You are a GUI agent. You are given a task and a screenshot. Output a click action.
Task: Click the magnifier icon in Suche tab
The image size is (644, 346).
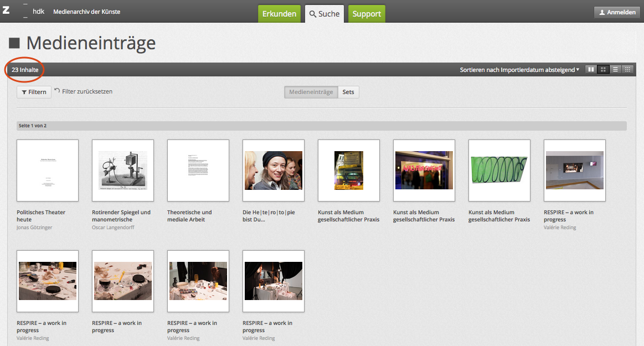pyautogui.click(x=313, y=14)
